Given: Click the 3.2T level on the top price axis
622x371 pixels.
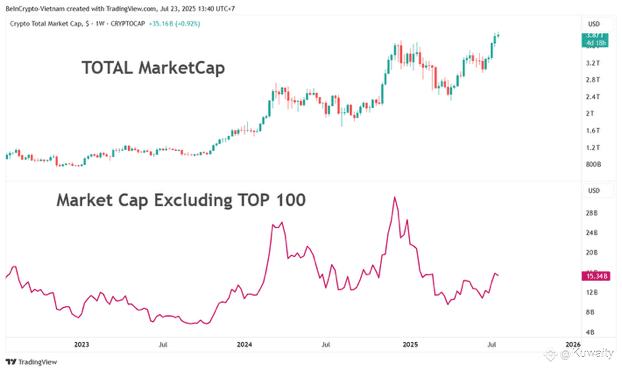Looking at the screenshot, I should [593, 63].
